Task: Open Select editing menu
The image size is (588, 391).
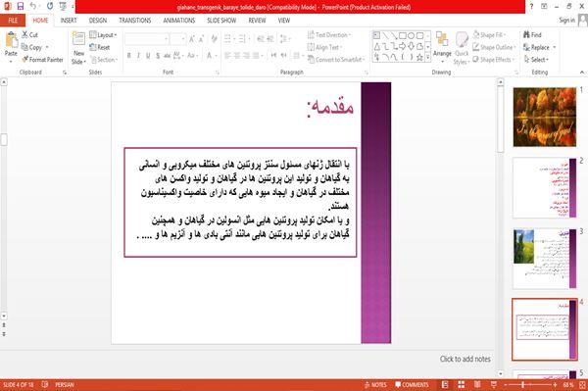Action: [536, 60]
